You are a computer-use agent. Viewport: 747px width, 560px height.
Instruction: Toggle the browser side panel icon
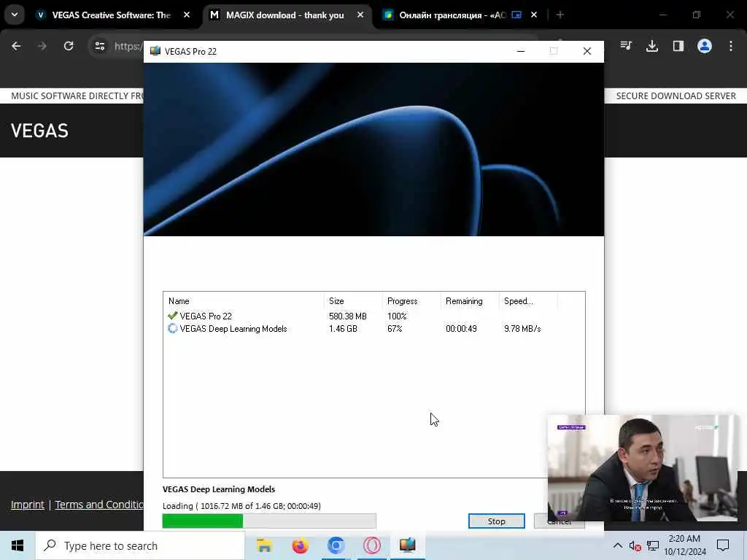pyautogui.click(x=678, y=46)
